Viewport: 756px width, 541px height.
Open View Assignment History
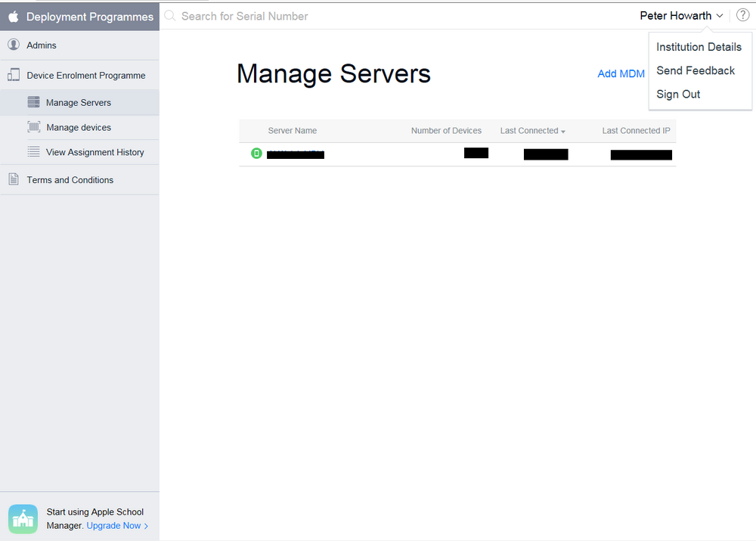(79, 152)
